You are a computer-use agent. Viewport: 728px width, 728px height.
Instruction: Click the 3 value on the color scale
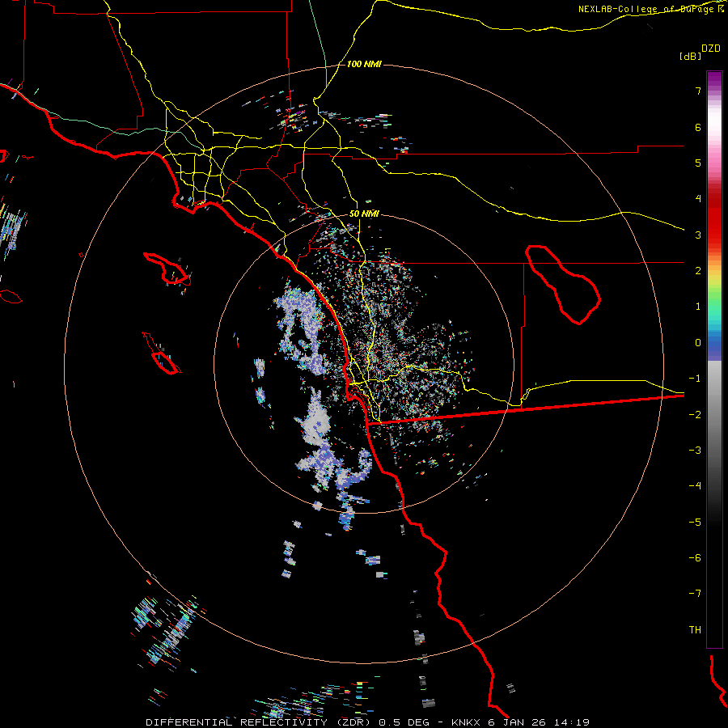point(698,235)
